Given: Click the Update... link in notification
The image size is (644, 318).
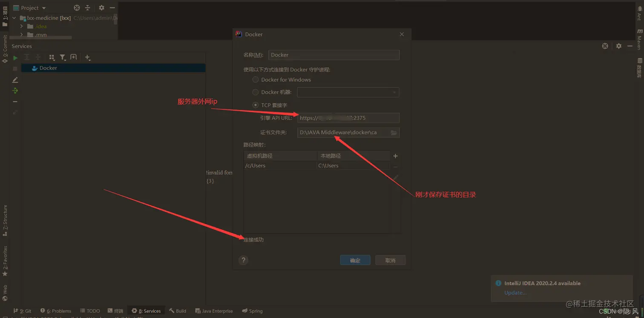Looking at the screenshot, I should click(x=515, y=292).
